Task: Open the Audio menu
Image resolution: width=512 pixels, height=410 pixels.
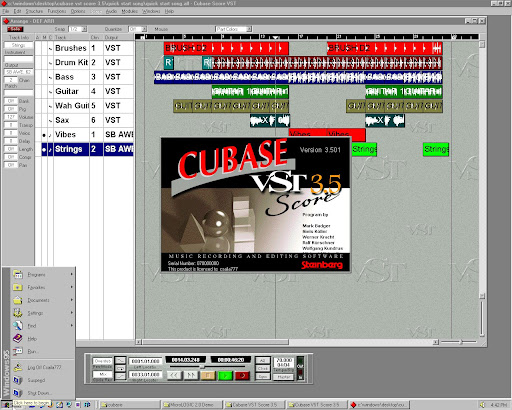Action: [x=111, y=11]
